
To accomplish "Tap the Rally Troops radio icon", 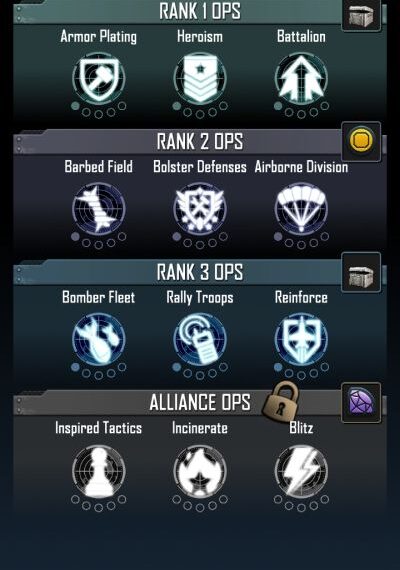I will point(200,340).
